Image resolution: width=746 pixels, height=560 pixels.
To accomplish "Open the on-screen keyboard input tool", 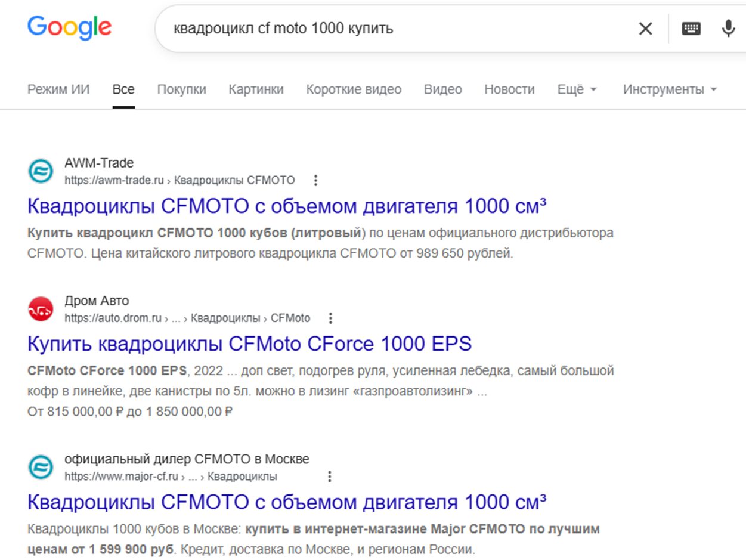I will coord(691,29).
